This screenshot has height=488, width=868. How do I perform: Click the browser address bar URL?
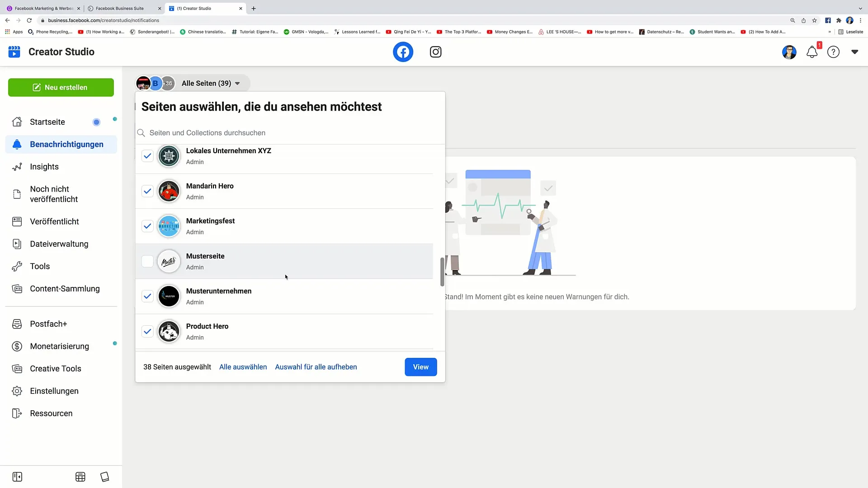104,20
